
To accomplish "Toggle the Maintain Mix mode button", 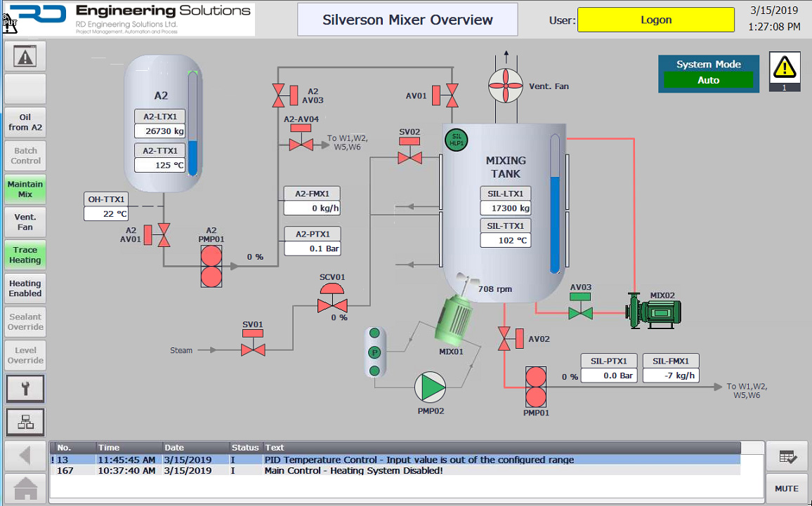I will [x=25, y=189].
